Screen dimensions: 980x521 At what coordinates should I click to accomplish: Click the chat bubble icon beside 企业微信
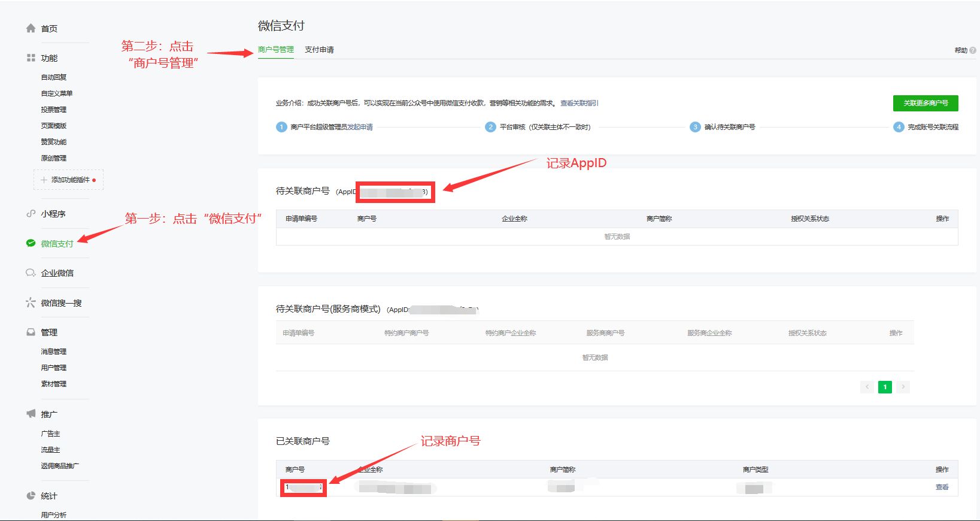click(31, 272)
